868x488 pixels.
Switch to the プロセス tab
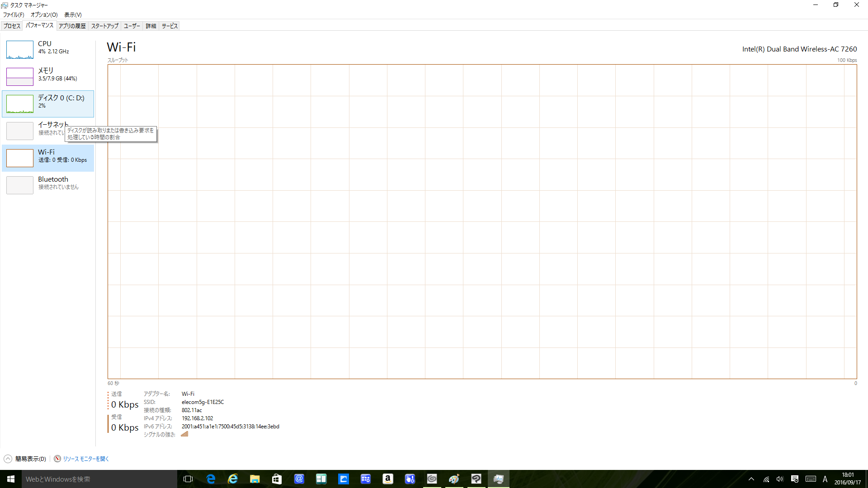tap(12, 26)
